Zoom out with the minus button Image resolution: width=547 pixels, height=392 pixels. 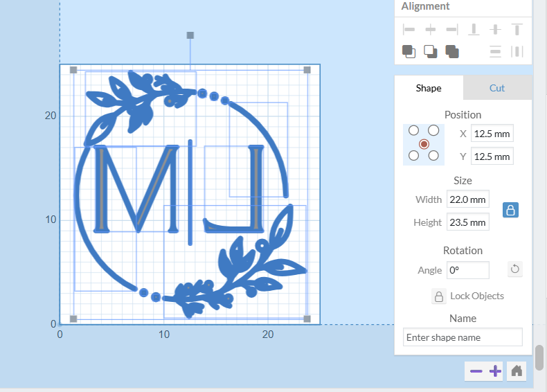tap(476, 371)
